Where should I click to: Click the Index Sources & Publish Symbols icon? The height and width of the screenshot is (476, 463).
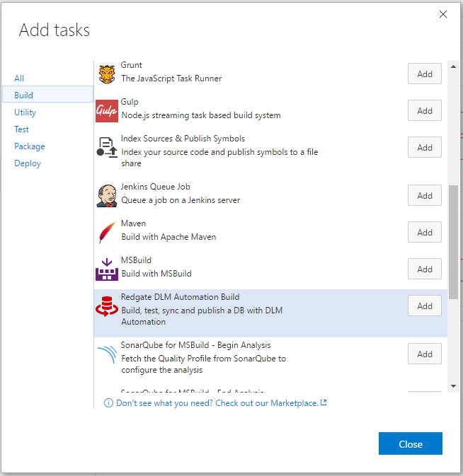(x=107, y=148)
